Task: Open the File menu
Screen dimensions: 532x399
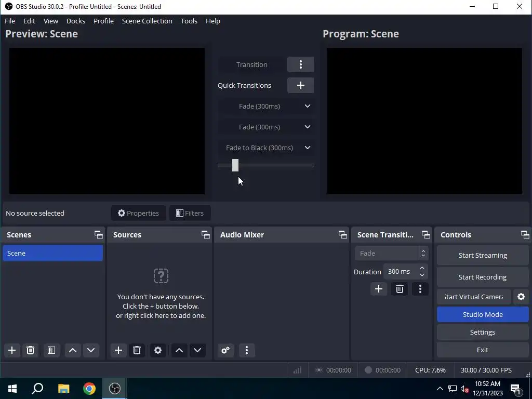Action: click(10, 21)
